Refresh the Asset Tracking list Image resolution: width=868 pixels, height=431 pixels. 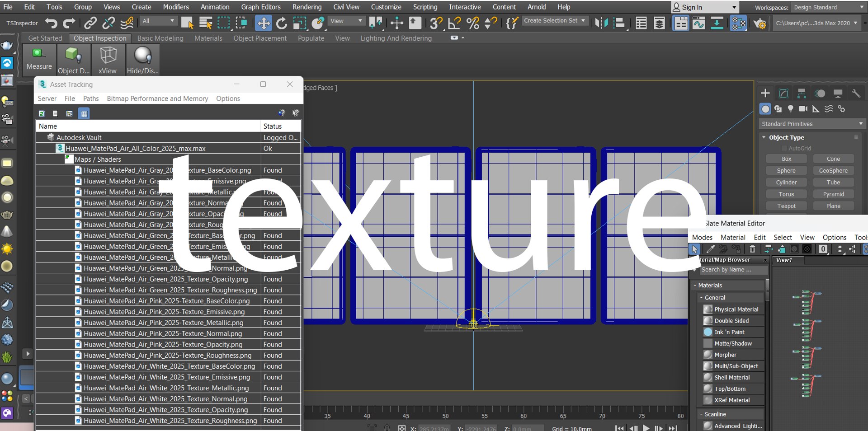click(x=42, y=113)
